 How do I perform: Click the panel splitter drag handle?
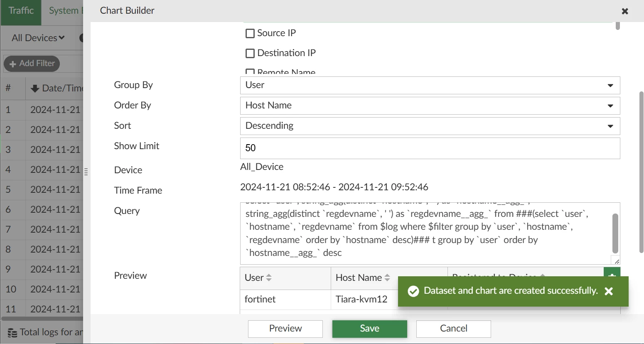(x=86, y=172)
